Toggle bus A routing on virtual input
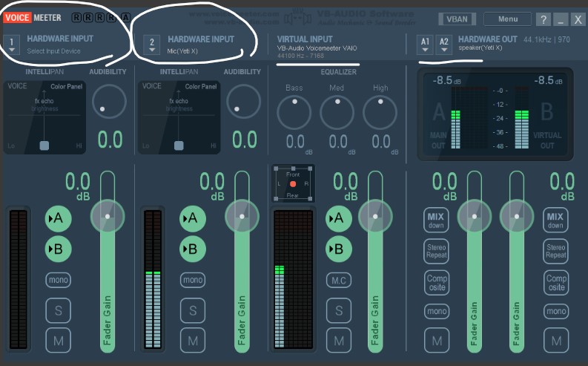 (339, 218)
